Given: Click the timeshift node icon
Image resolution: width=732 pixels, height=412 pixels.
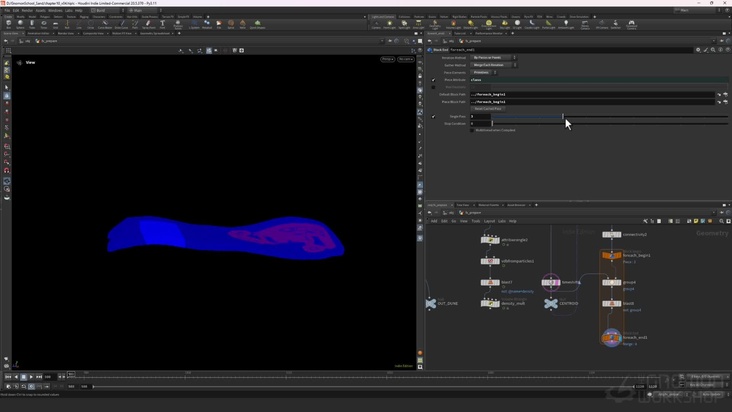Looking at the screenshot, I should coord(550,282).
